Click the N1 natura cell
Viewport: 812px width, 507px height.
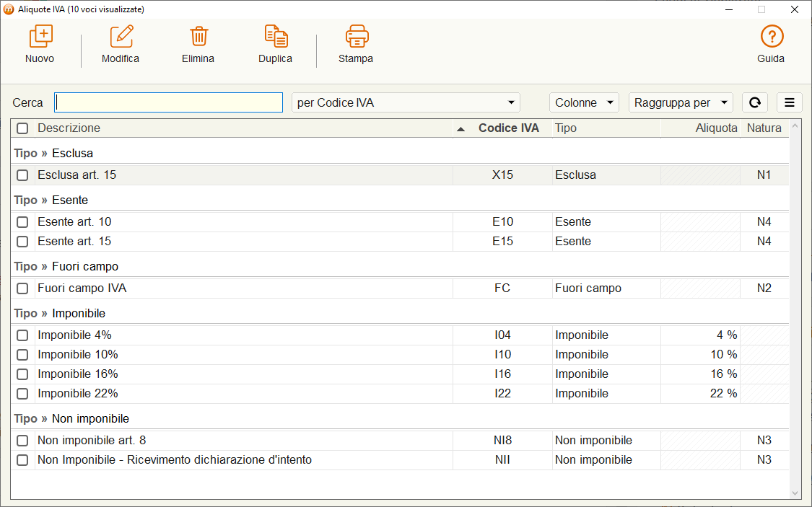[x=764, y=175]
